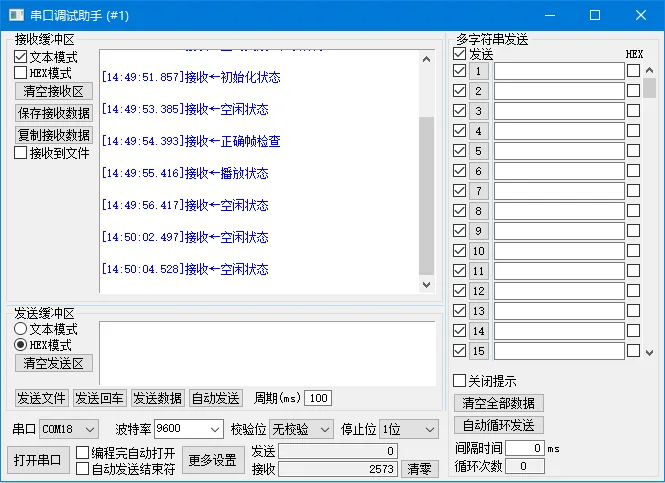Click numbered send button 5
This screenshot has height=483, width=665.
478,151
